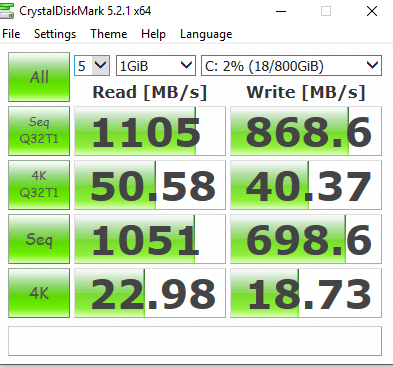
Task: Select the 4K Q32T1 read value 50.58
Action: 150,185
